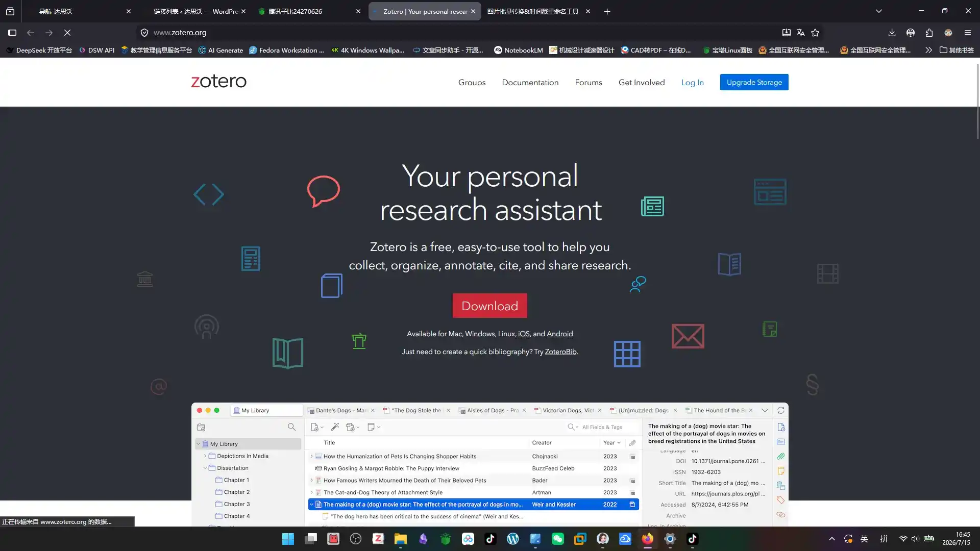Viewport: 980px width, 551px height.
Task: Open Forums in the Zotero nav
Action: tap(589, 83)
